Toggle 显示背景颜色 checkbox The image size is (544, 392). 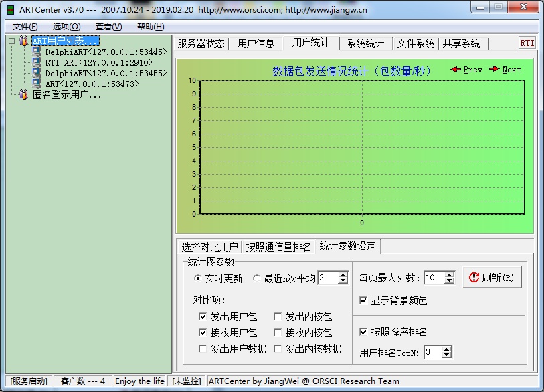coord(363,300)
